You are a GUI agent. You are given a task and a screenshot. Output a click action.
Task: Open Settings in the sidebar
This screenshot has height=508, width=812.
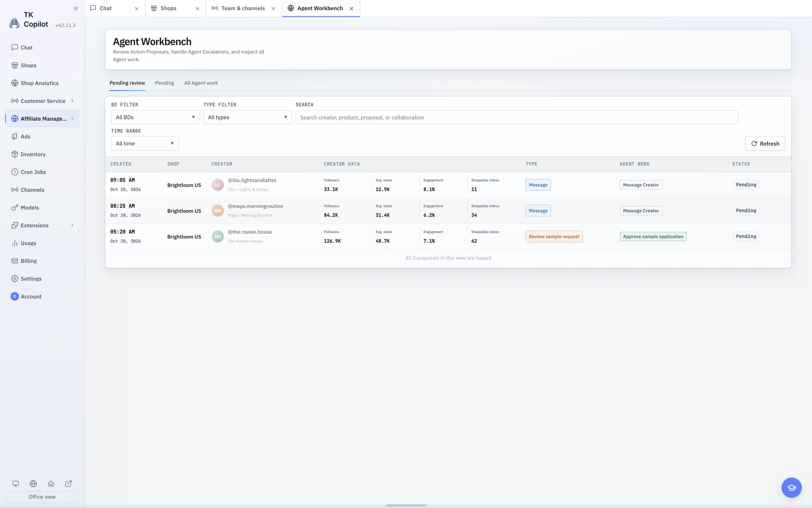(x=42, y=278)
